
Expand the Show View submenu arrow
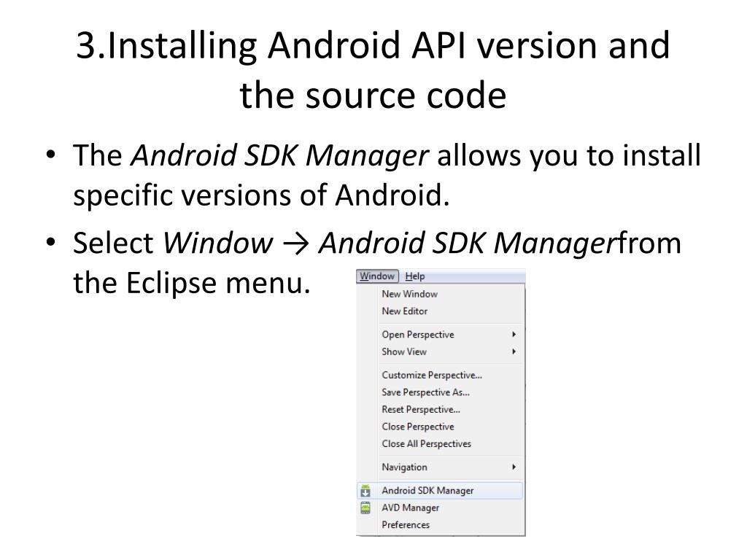(x=514, y=351)
